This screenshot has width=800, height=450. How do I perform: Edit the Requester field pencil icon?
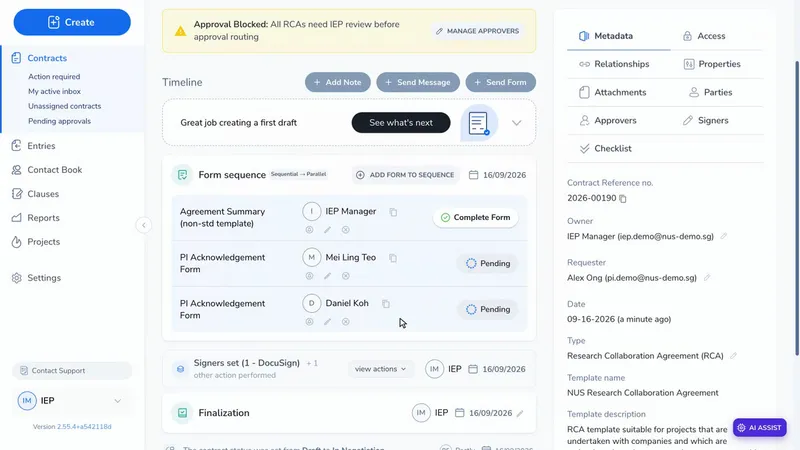pos(707,278)
